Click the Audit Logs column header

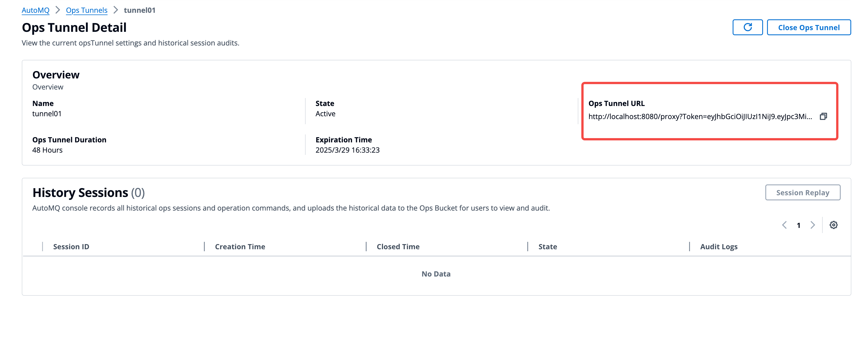click(718, 246)
